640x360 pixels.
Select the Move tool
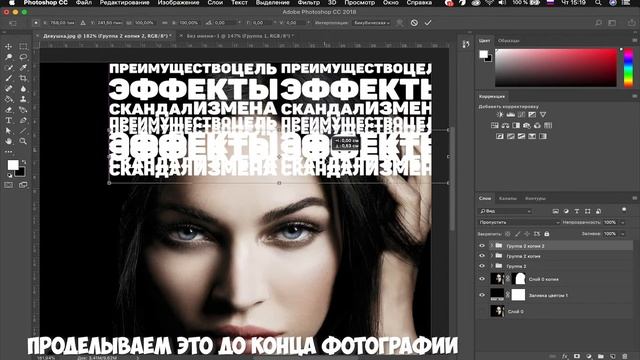click(x=9, y=47)
